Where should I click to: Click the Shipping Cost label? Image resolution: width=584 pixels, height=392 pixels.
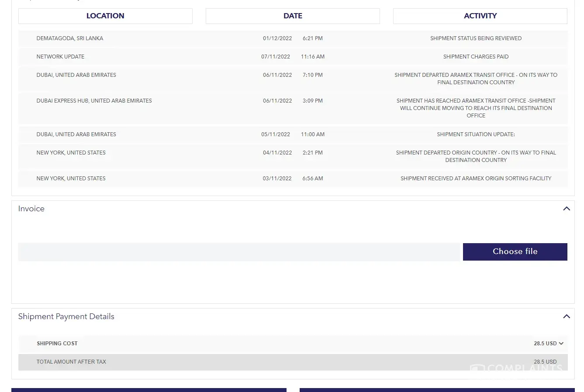click(x=57, y=344)
